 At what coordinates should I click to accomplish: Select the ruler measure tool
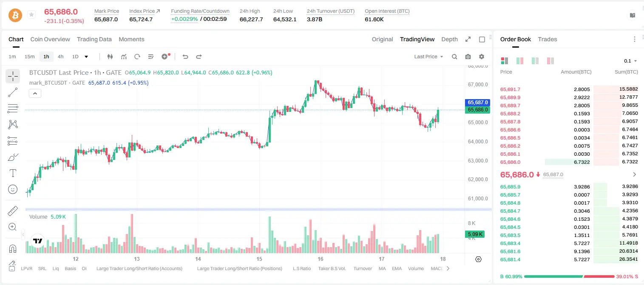coord(13,211)
